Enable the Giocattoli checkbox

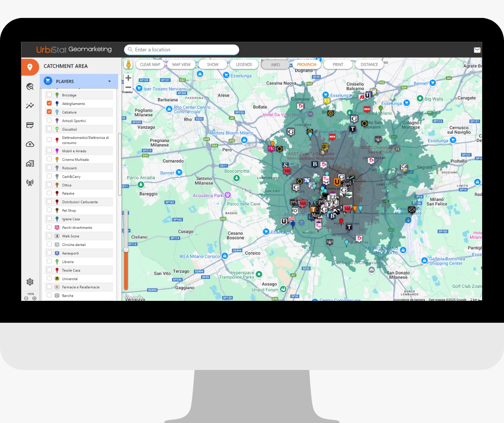click(49, 129)
